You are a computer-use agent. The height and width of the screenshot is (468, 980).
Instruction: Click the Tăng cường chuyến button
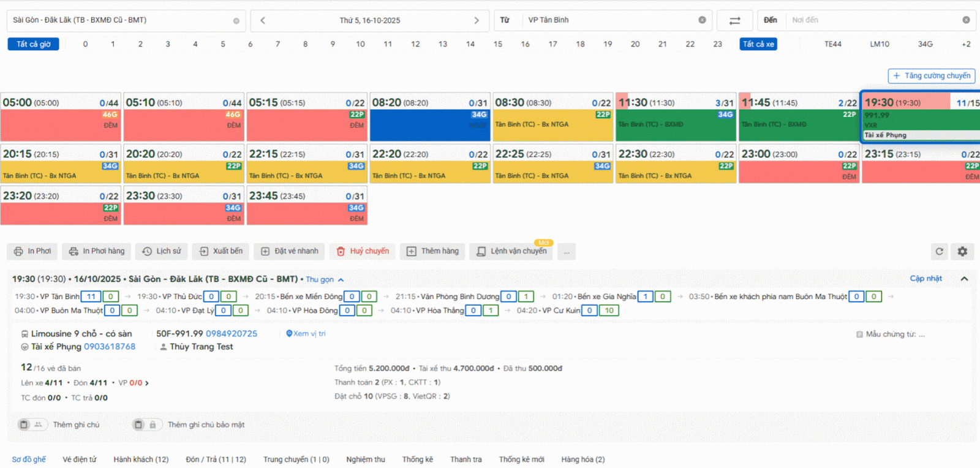tap(931, 76)
